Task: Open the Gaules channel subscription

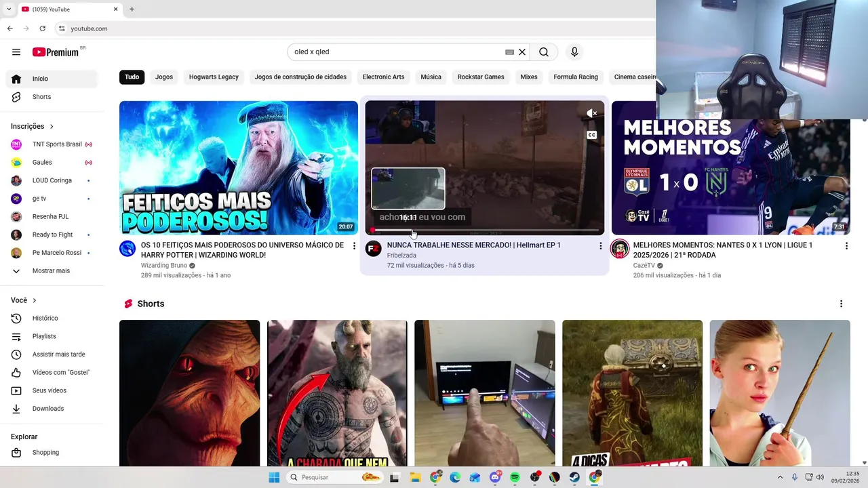Action: tap(52, 163)
